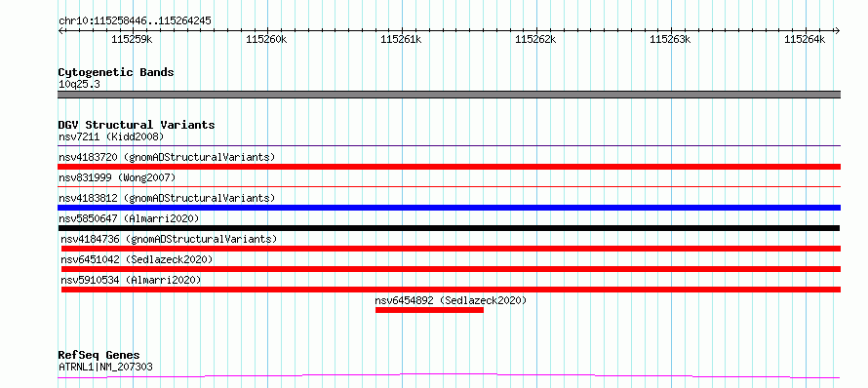Click the gray 10q25.3 cytogenetic band bar
Viewport: 868px width, 388px height.
click(x=449, y=95)
